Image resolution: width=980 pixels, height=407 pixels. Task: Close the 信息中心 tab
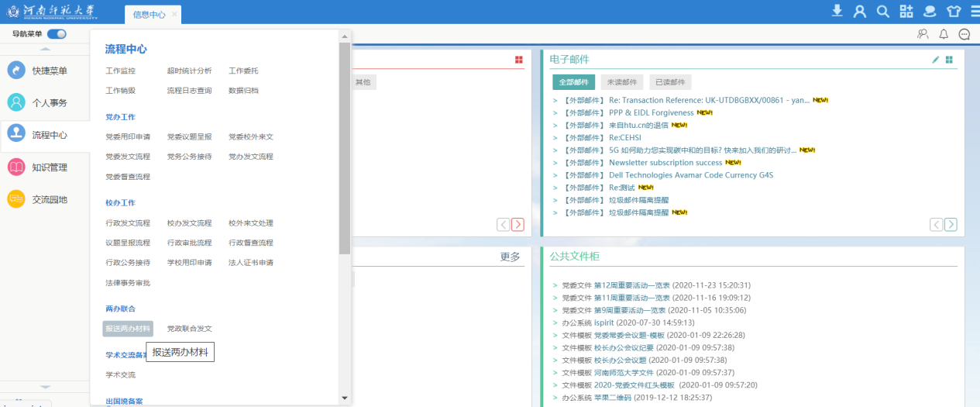[x=174, y=15]
